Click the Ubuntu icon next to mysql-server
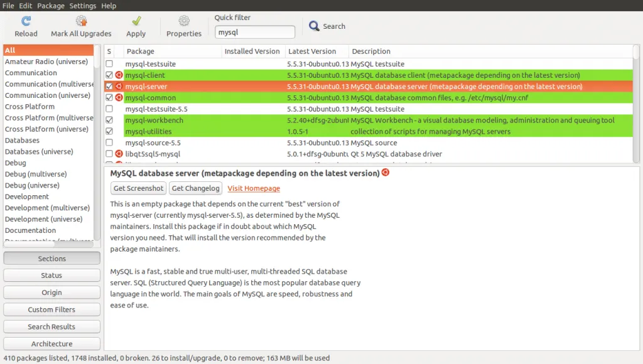 coord(119,87)
